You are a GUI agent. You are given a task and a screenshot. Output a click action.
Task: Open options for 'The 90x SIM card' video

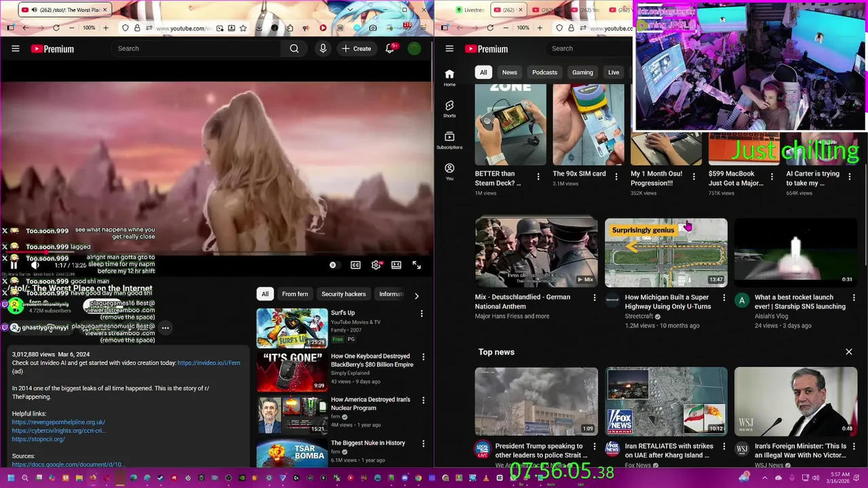pyautogui.click(x=616, y=177)
